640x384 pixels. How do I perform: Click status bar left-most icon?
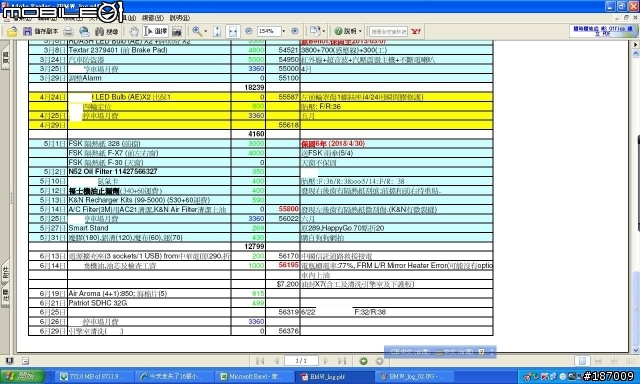[9, 361]
